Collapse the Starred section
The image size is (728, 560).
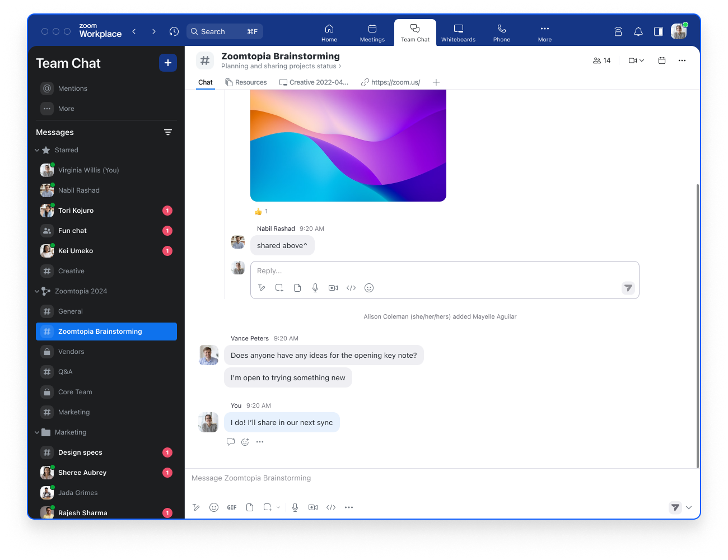[38, 150]
